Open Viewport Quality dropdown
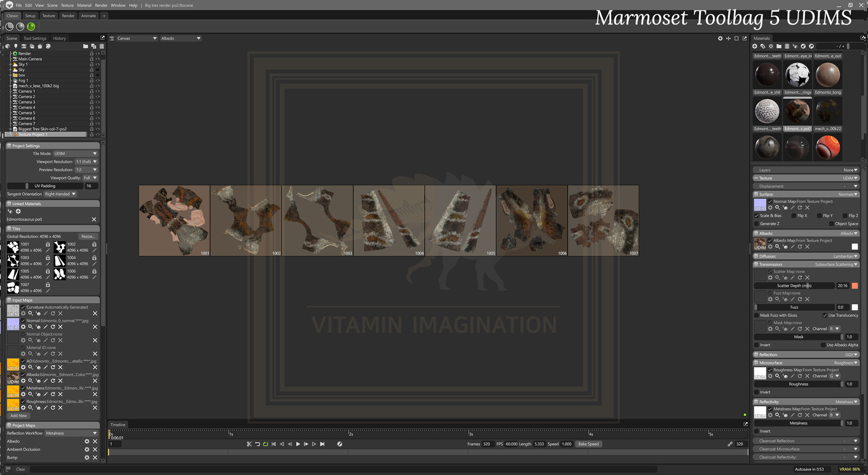Image resolution: width=868 pixels, height=475 pixels. coord(90,178)
